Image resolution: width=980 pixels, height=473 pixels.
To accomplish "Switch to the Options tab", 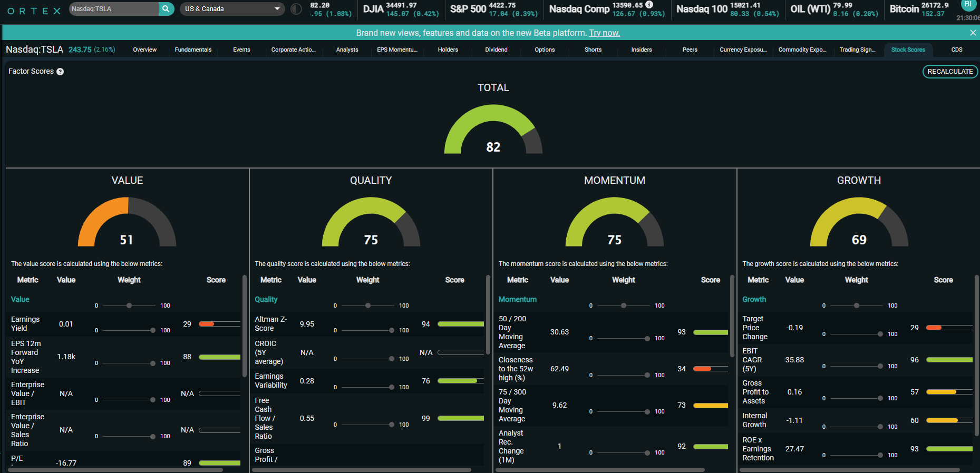I will (545, 50).
